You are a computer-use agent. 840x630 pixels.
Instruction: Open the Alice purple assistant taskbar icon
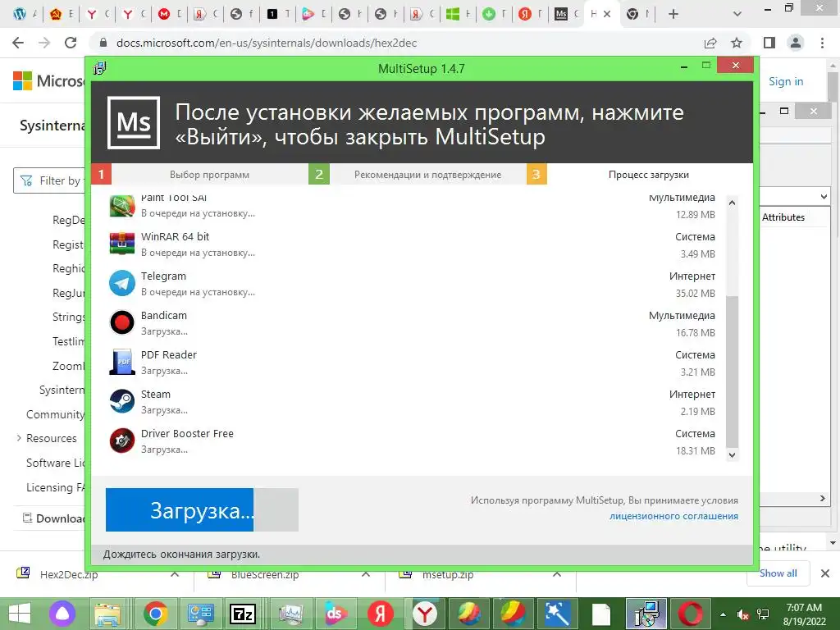pos(62,614)
